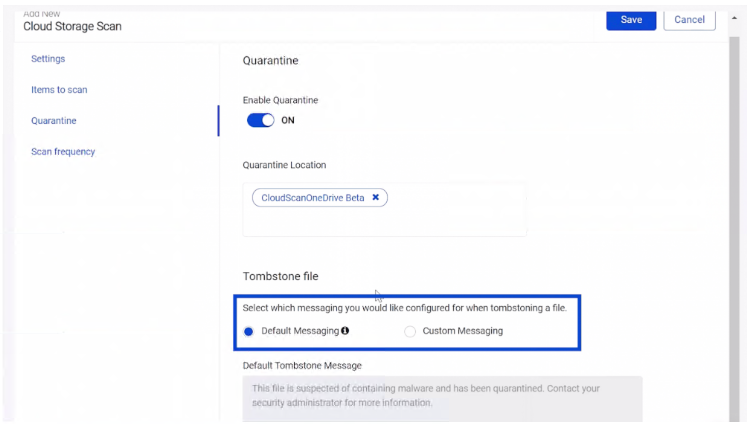751x424 pixels.
Task: Turn off the Enable Quarantine switch
Action: (261, 121)
